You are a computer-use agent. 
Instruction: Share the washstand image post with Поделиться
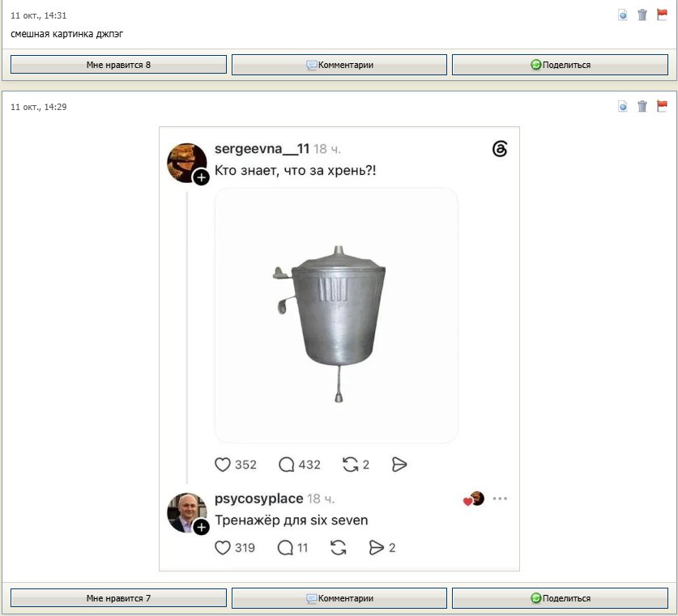[560, 598]
